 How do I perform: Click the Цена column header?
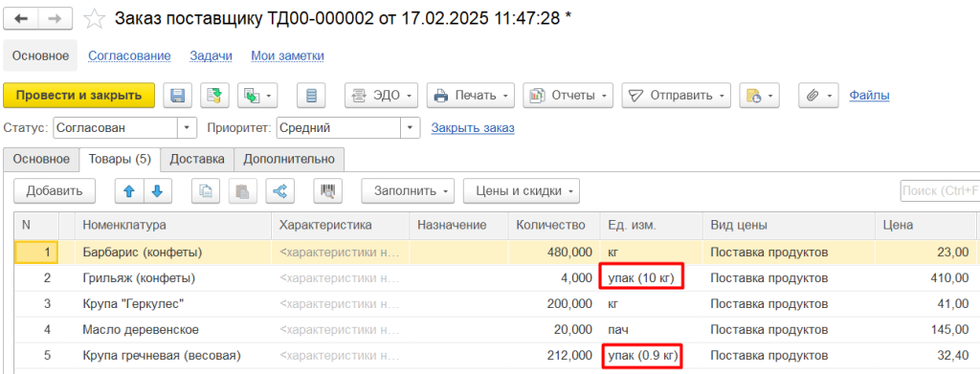coord(925,226)
